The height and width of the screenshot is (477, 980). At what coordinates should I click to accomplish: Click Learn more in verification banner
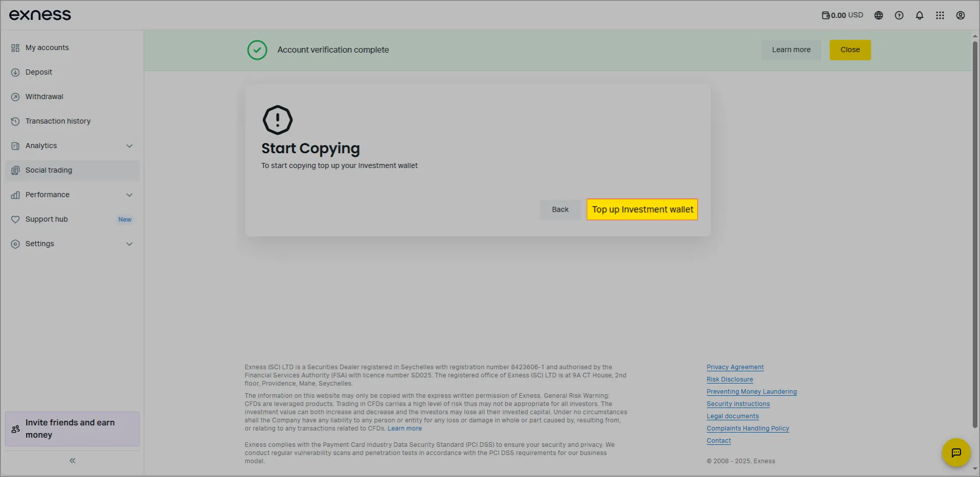[x=791, y=50]
